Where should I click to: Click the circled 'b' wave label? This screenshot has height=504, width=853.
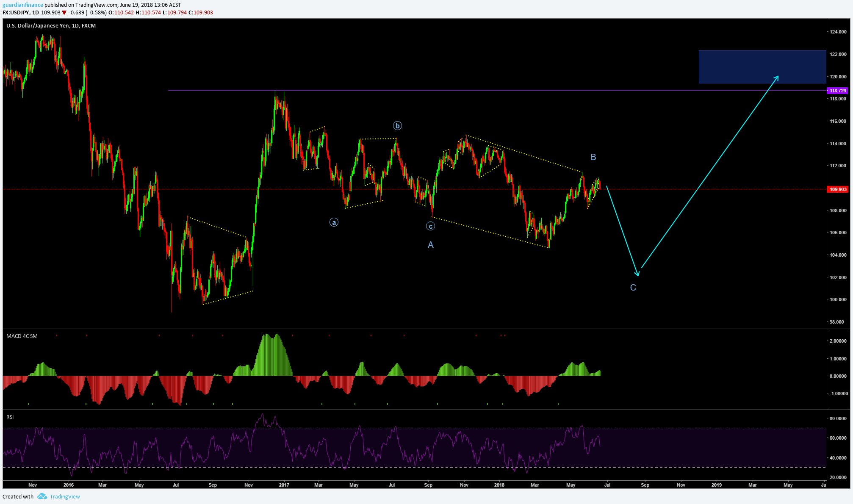(397, 126)
